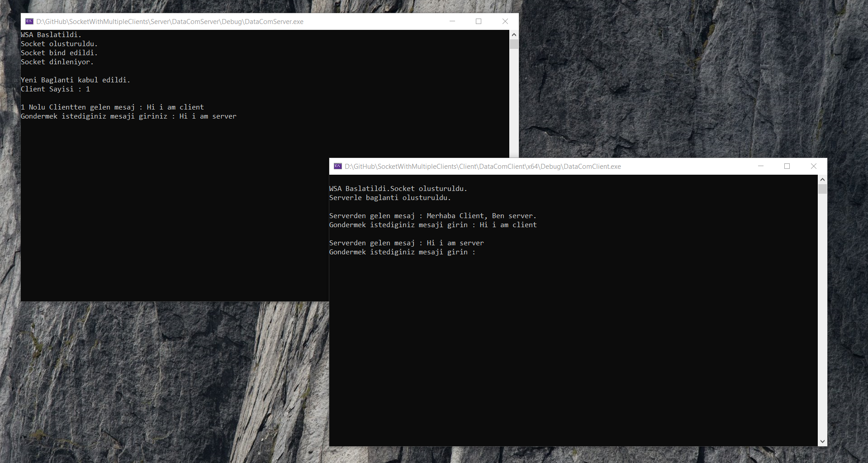Click 'Socket bind edildi.' line
The height and width of the screenshot is (463, 868).
pyautogui.click(x=59, y=53)
